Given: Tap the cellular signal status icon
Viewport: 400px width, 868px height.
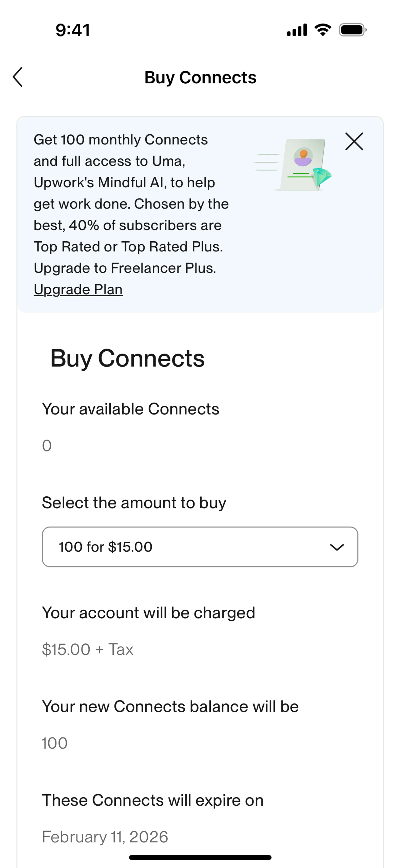Looking at the screenshot, I should tap(297, 30).
